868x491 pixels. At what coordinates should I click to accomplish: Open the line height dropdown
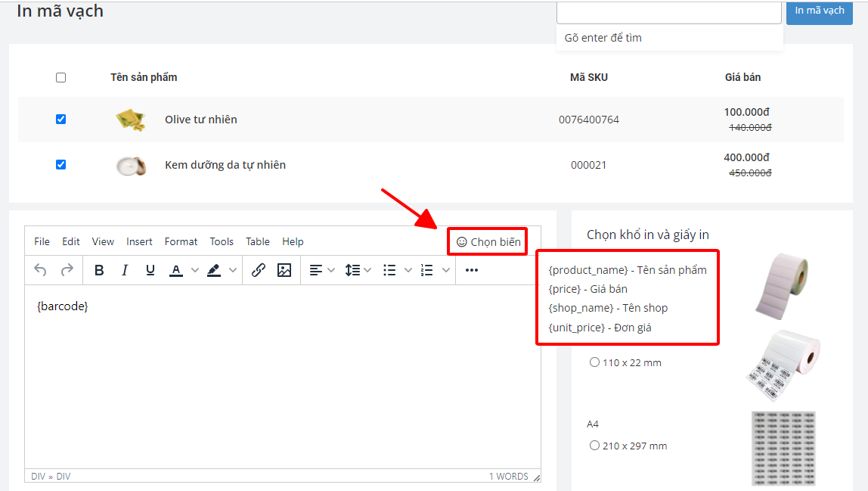point(367,270)
